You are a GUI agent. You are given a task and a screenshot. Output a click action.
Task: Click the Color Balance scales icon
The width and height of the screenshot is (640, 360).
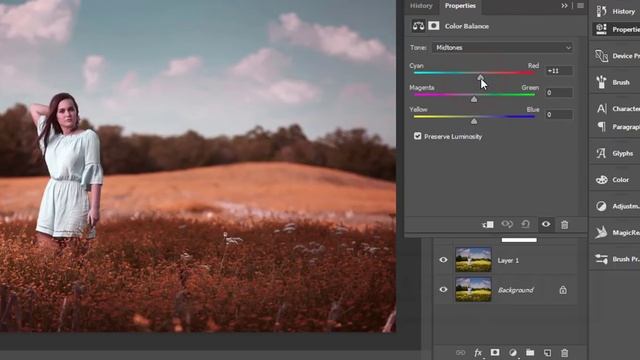click(x=418, y=26)
